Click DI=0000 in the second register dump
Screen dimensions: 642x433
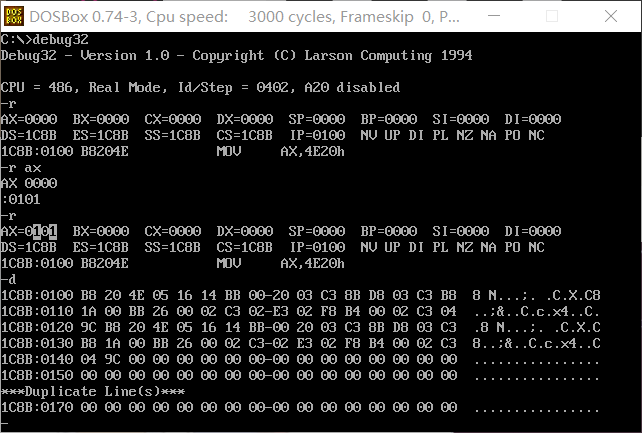pos(533,231)
